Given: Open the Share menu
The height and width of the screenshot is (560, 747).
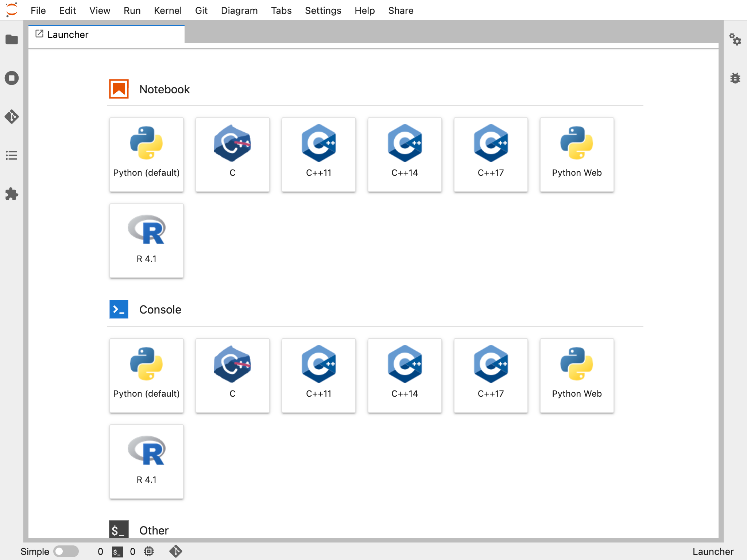Looking at the screenshot, I should click(401, 11).
